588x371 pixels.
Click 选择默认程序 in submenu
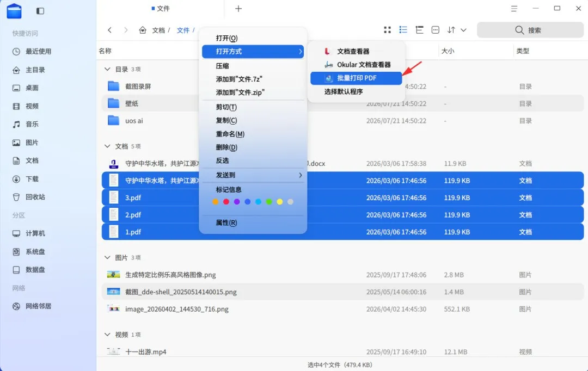click(x=356, y=91)
